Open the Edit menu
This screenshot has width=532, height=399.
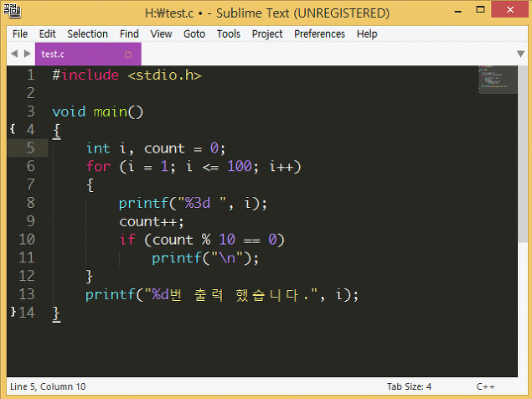(x=47, y=34)
